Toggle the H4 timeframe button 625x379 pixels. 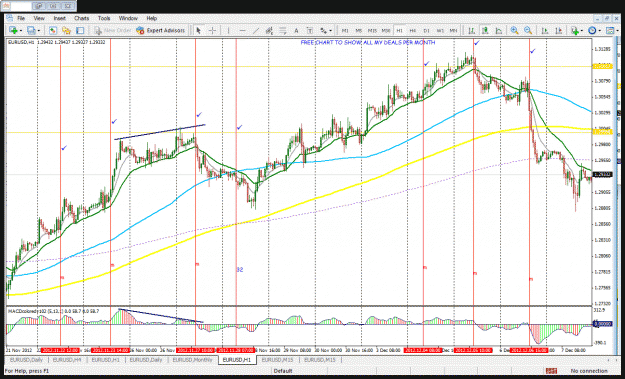coord(413,30)
